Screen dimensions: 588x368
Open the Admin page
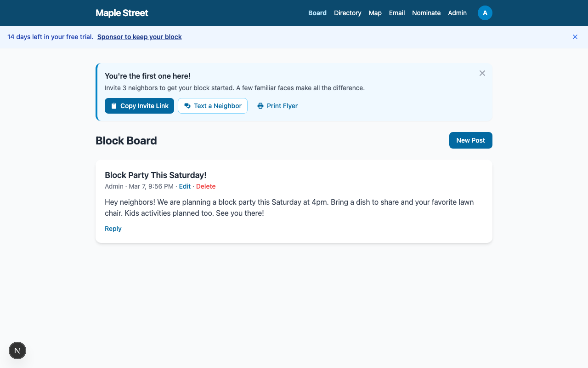pyautogui.click(x=458, y=13)
